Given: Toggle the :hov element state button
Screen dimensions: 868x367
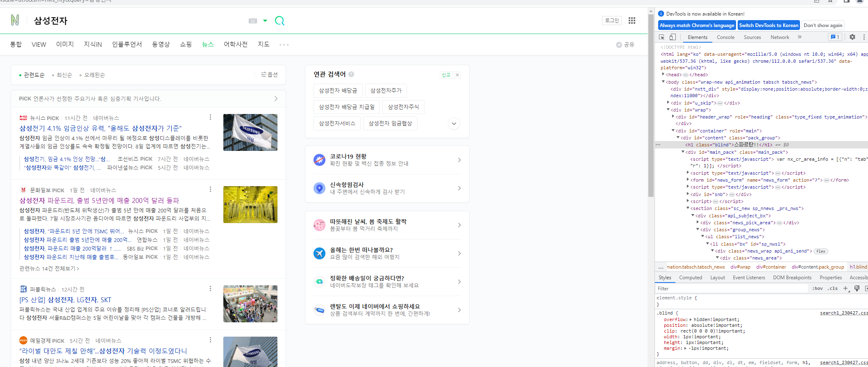Looking at the screenshot, I should 818,289.
